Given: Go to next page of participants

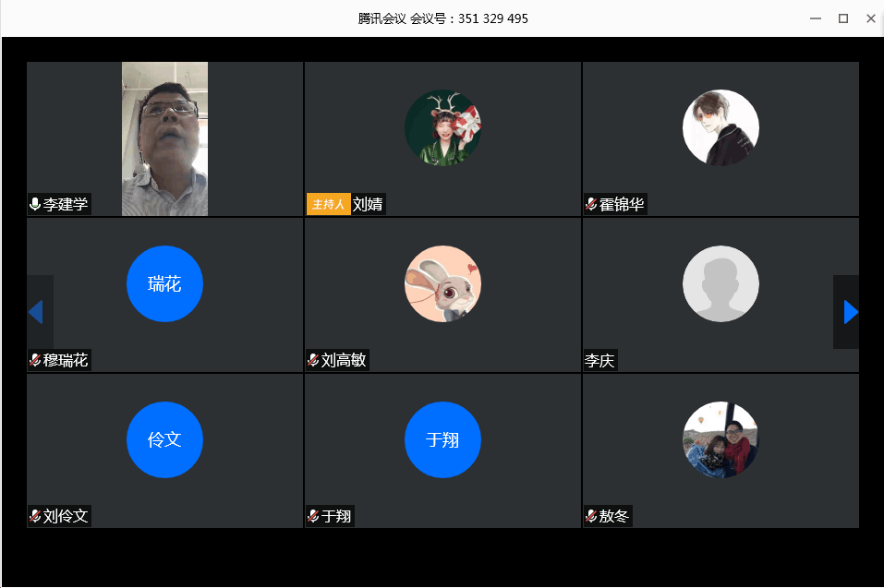Looking at the screenshot, I should [850, 312].
